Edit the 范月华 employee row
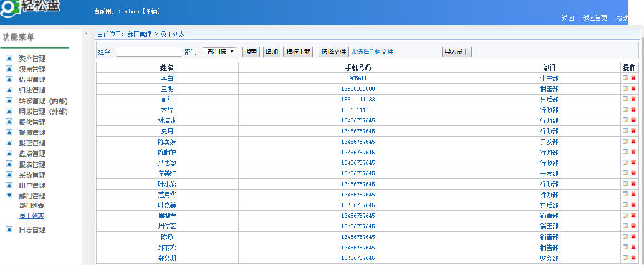 point(625,194)
